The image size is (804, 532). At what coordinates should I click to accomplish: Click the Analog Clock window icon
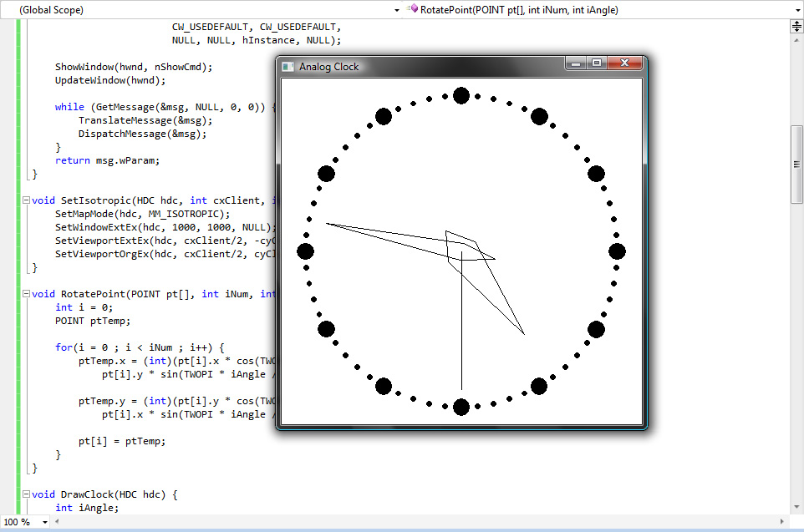288,67
